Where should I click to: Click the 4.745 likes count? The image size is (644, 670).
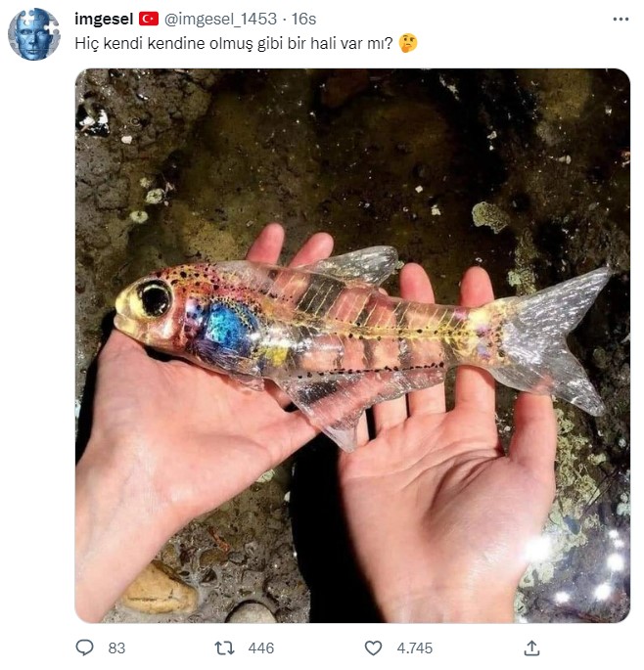point(412,648)
